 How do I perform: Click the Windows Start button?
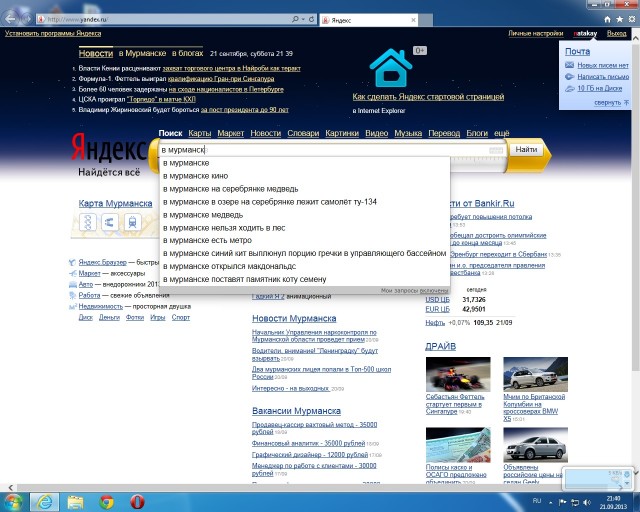12,502
